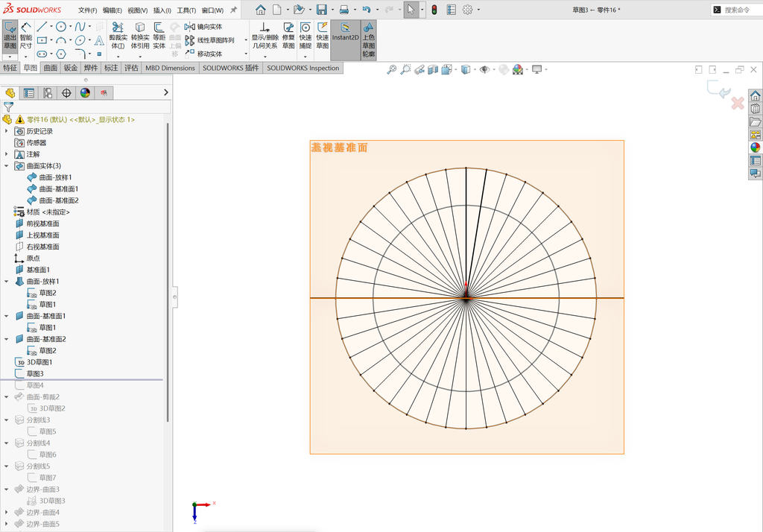
Task: Click Rapid Sketch (快速草图)
Action: coord(322,36)
